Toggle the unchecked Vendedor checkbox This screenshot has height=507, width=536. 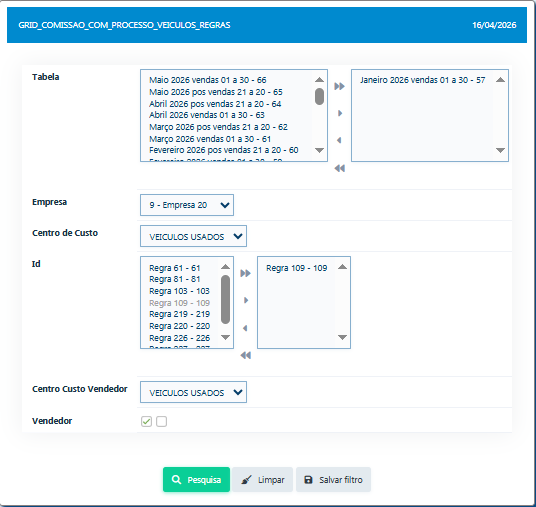tap(161, 422)
